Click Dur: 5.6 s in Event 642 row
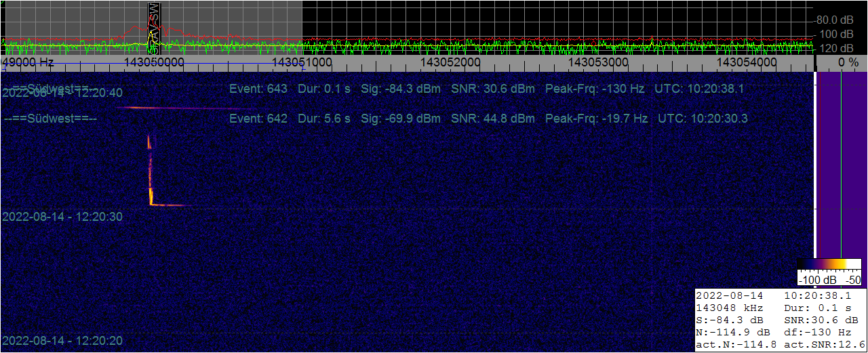The image size is (868, 353). point(324,119)
